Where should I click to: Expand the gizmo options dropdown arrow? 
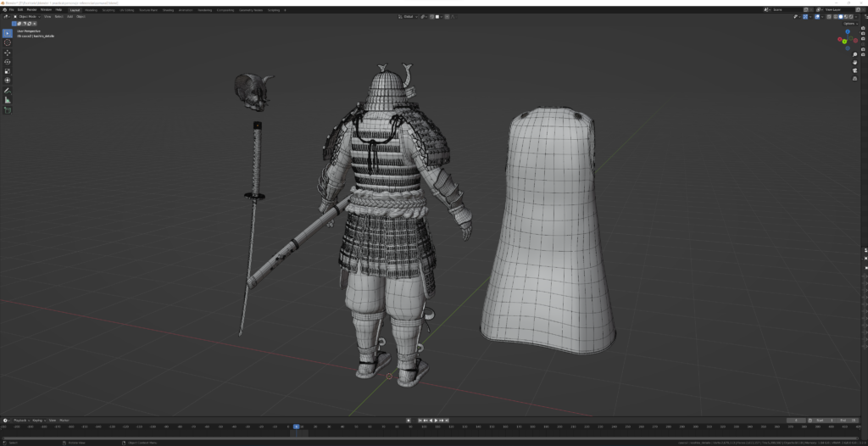pyautogui.click(x=810, y=17)
